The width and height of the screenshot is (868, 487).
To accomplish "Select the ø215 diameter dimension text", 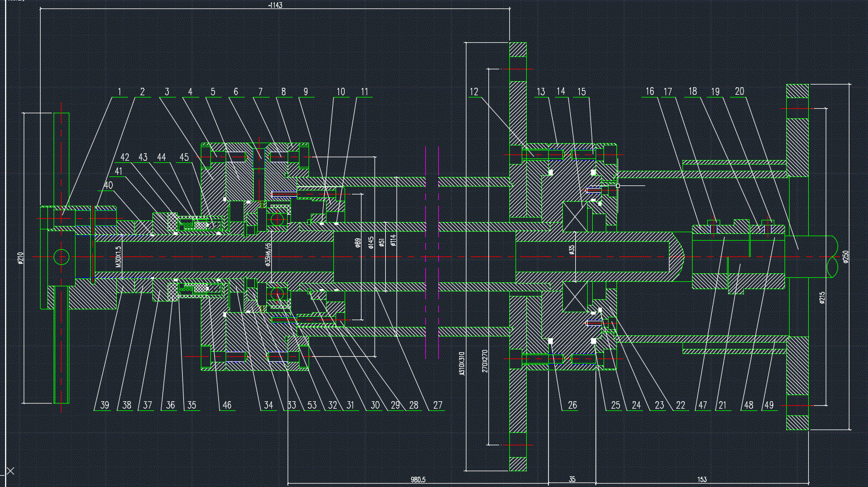I will 822,298.
